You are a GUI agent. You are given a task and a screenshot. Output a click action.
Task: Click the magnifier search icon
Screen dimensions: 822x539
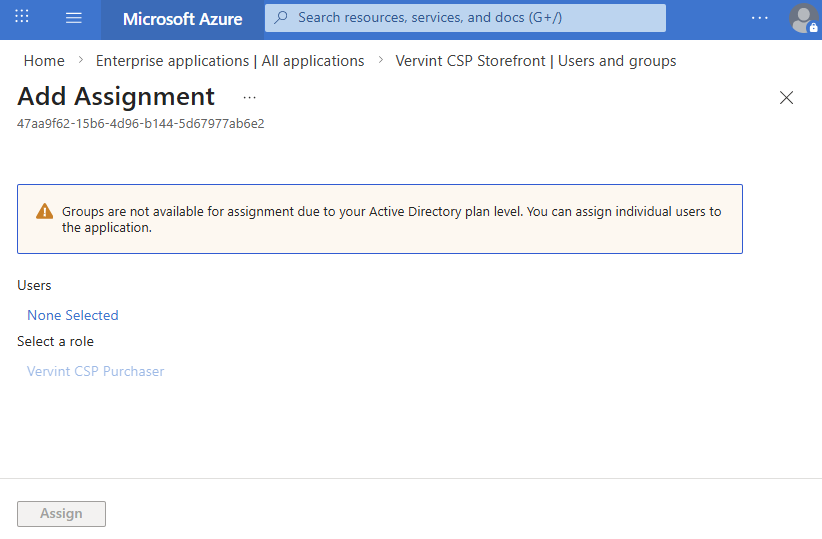point(281,17)
